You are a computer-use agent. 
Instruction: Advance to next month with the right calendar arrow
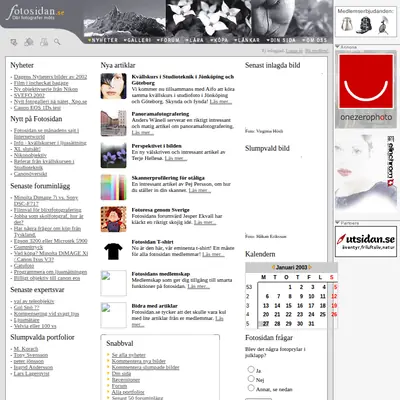pyautogui.click(x=310, y=267)
